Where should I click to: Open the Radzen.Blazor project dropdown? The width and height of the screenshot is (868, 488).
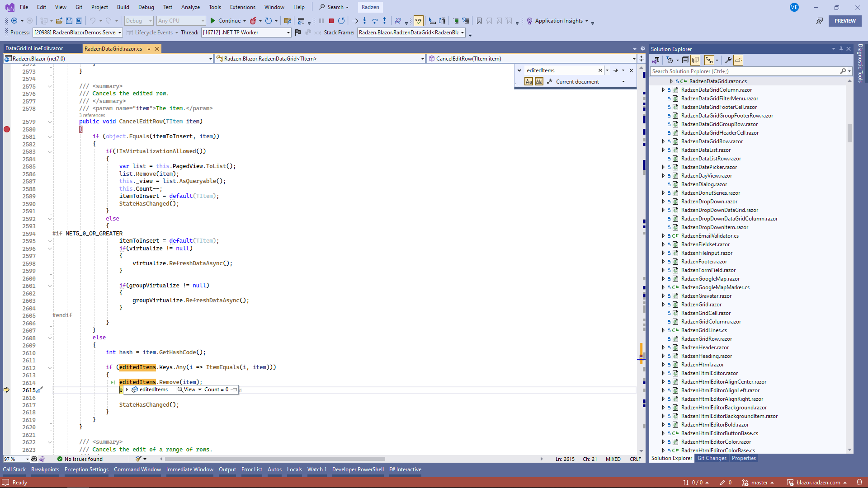(x=108, y=59)
